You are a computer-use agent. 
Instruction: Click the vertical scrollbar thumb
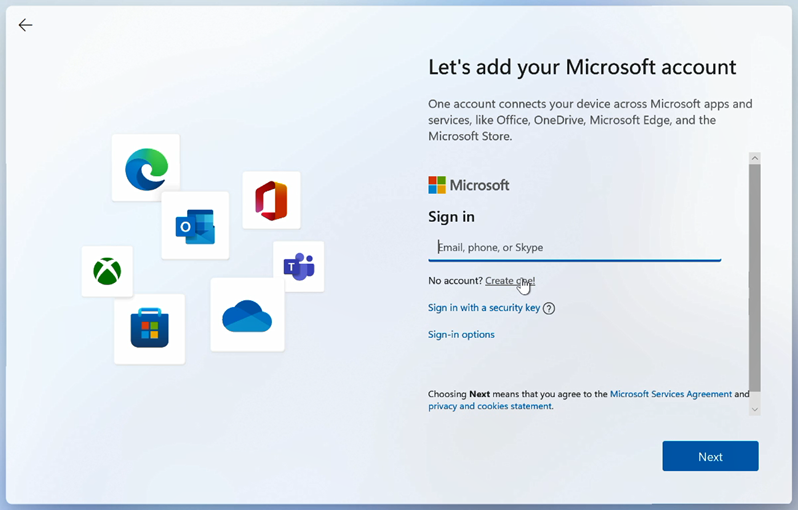tap(755, 277)
